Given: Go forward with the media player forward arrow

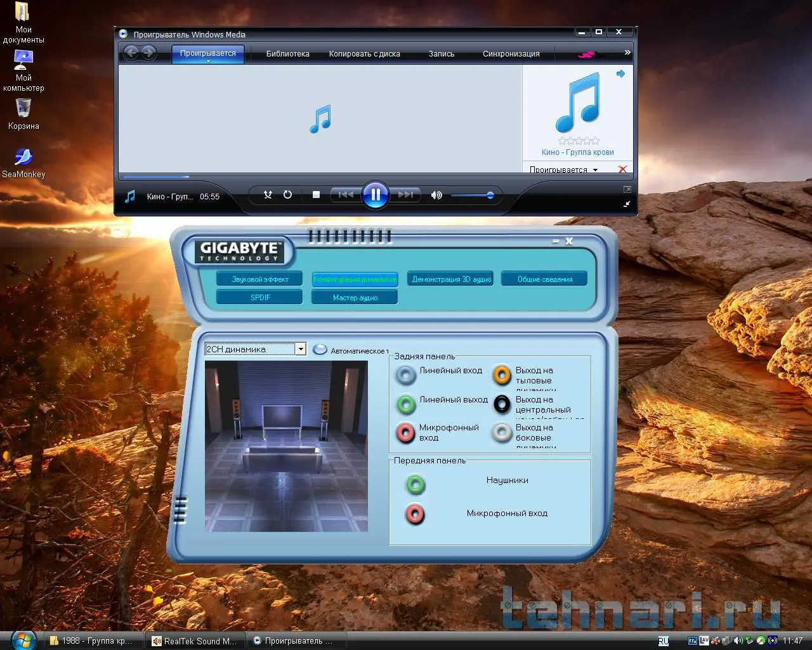Looking at the screenshot, I should (x=149, y=53).
